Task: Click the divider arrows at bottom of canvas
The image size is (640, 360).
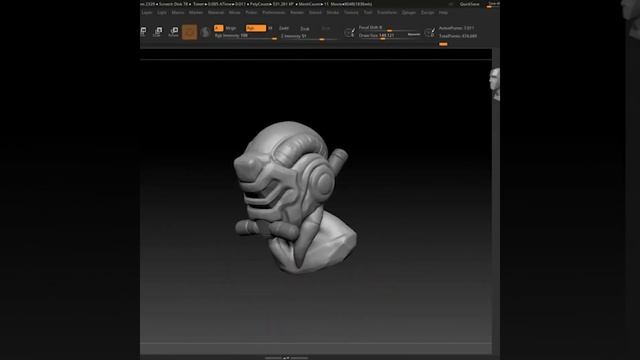Action: coord(286,358)
